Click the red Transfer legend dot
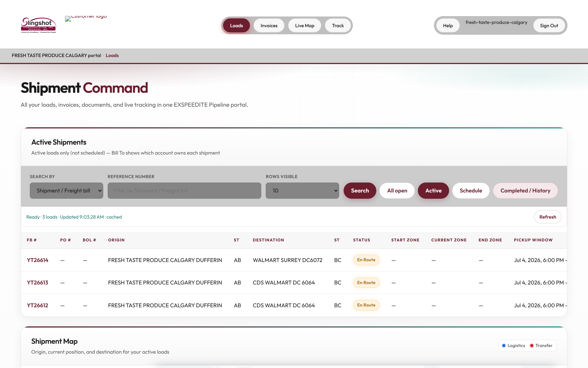Screen dimensions: 588x368 click(x=532, y=346)
